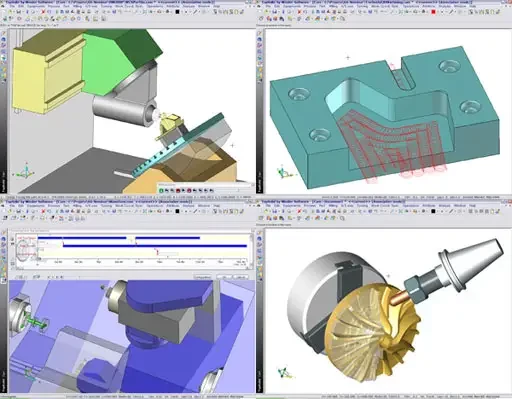Viewport: 512px width, 399px height.
Task: Open black color swatch in timeline window toolbar
Action: coord(177,211)
